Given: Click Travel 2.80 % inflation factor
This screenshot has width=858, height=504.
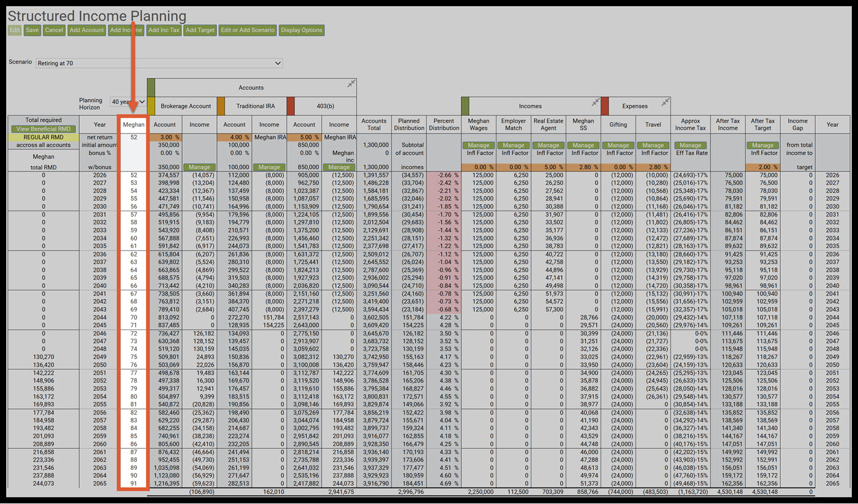Looking at the screenshot, I should [653, 167].
